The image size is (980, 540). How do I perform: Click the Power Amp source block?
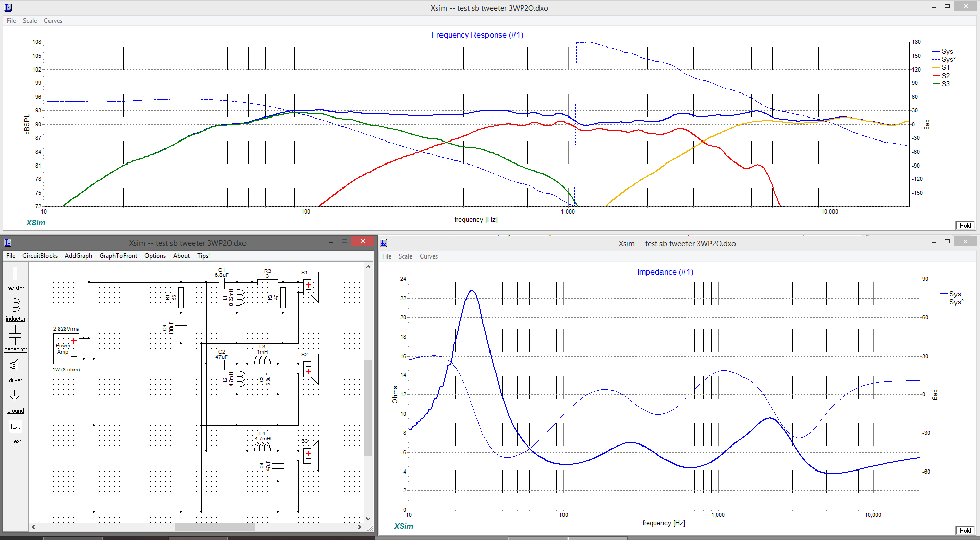coord(66,348)
